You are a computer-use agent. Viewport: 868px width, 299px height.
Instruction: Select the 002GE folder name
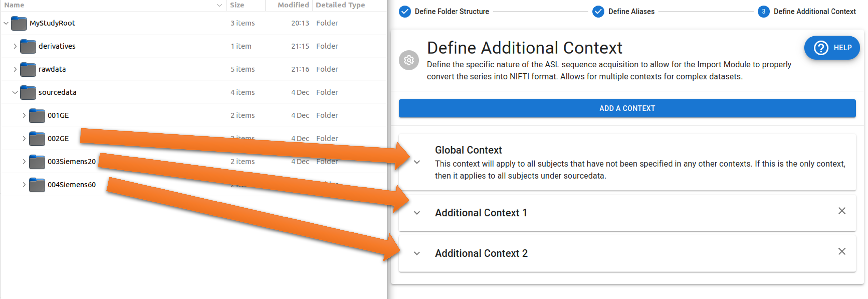58,139
